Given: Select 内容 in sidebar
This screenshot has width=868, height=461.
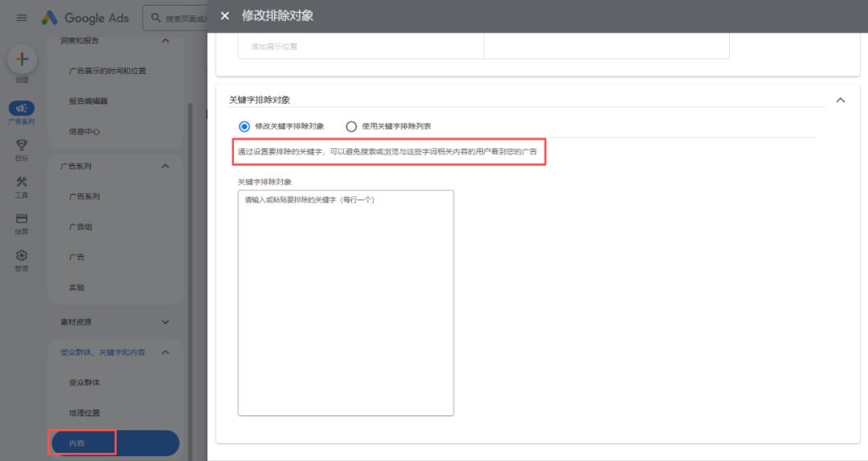Looking at the screenshot, I should tap(116, 443).
